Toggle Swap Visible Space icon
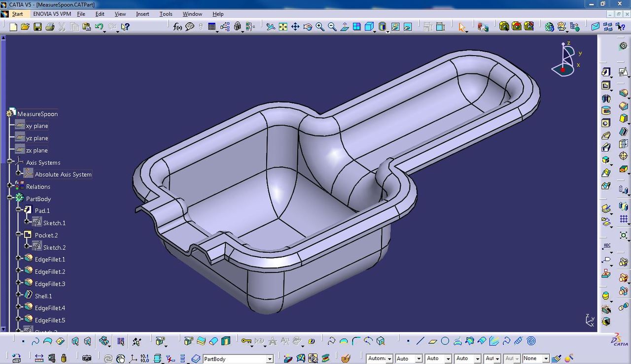 (407, 27)
